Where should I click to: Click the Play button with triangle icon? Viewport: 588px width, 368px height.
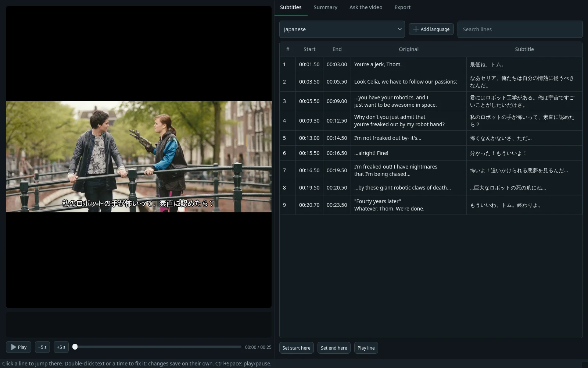pos(18,347)
